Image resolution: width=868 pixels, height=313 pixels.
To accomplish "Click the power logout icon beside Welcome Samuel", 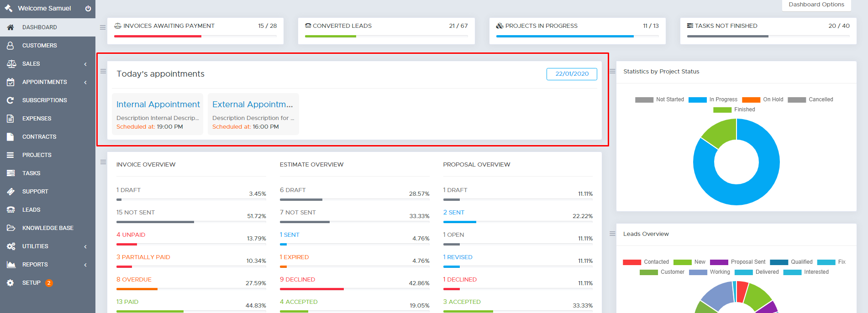I will [x=88, y=9].
